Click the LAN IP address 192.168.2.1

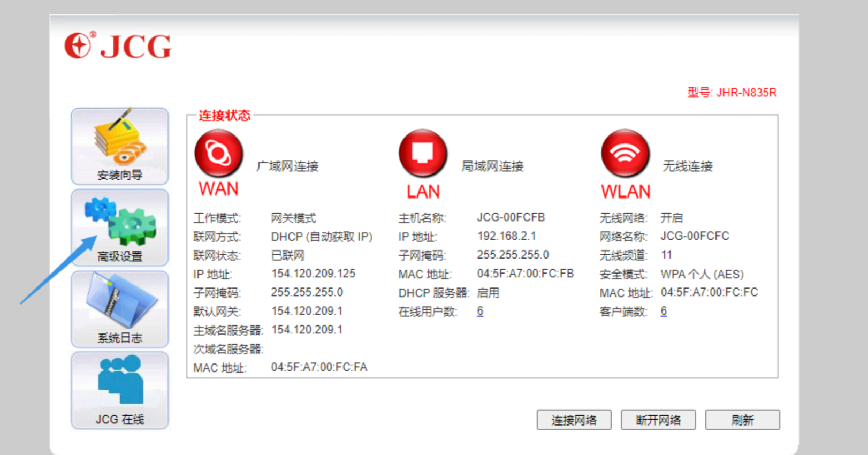point(506,236)
